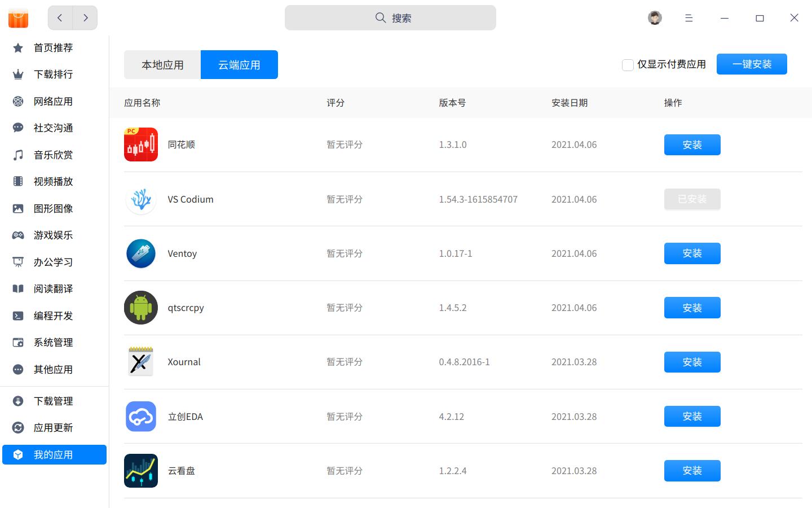
Task: Open 编程开发 category
Action: pos(54,316)
